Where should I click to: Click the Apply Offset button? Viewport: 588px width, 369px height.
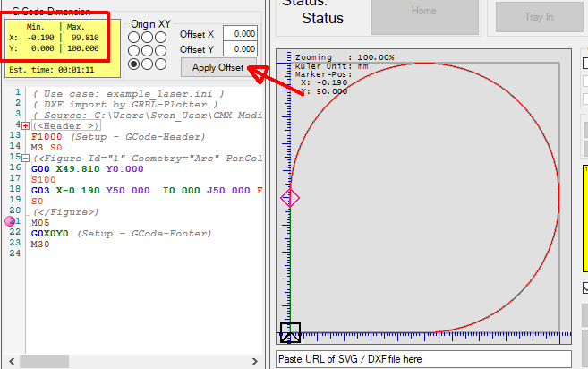(x=218, y=67)
